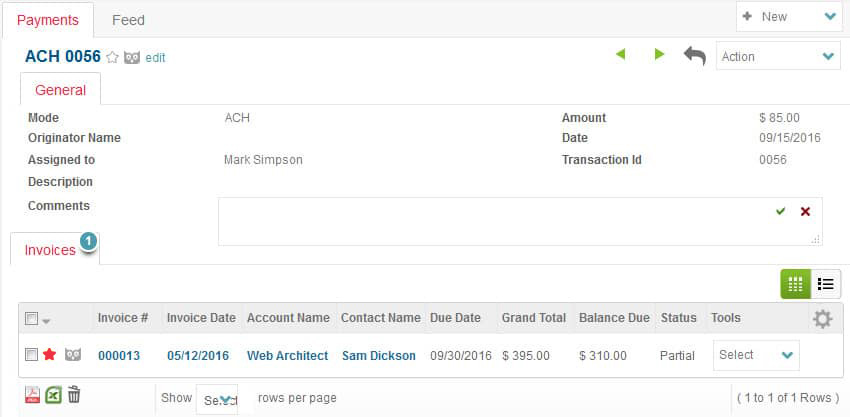Click the back reply arrow icon
850x417 pixels.
(694, 56)
